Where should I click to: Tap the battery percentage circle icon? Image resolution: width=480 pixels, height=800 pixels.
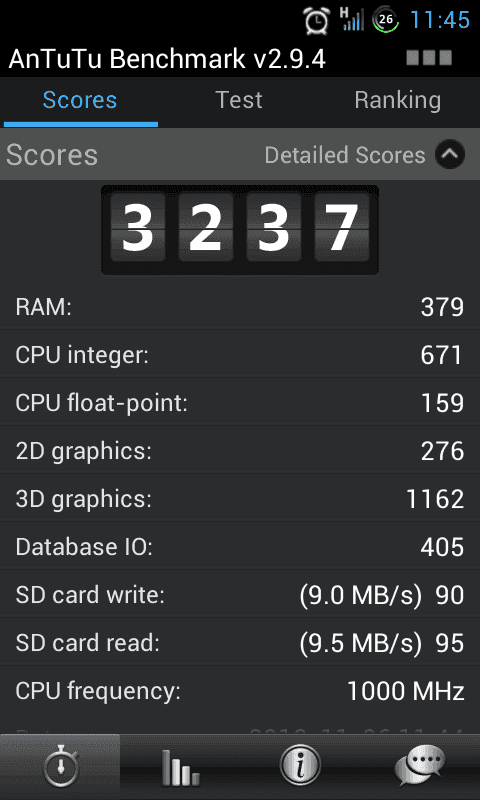386,20
